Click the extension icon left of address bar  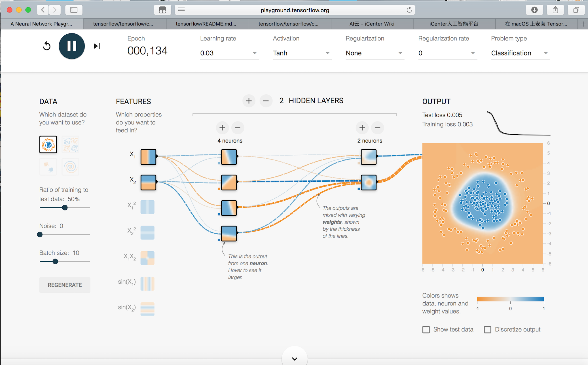coord(162,10)
